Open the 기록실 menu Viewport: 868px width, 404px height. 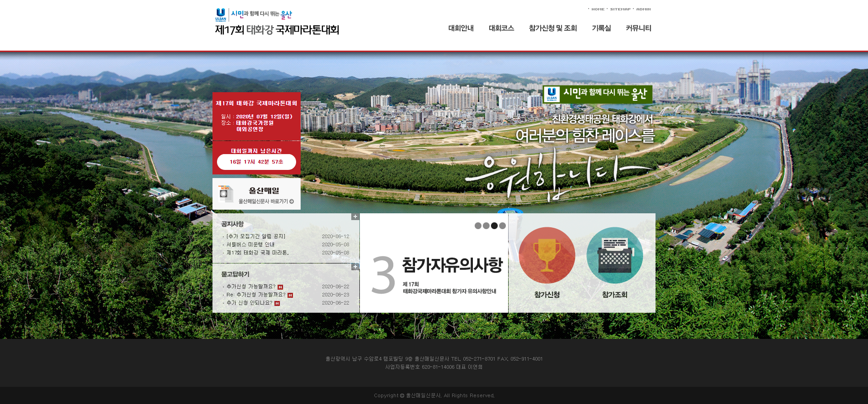(x=601, y=28)
